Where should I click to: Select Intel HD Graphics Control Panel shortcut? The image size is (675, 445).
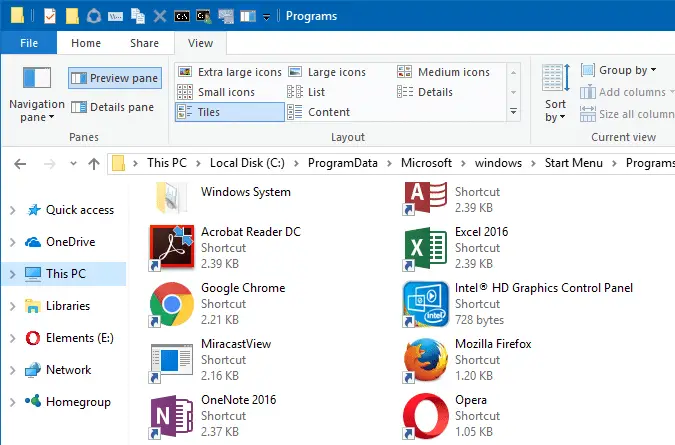518,304
